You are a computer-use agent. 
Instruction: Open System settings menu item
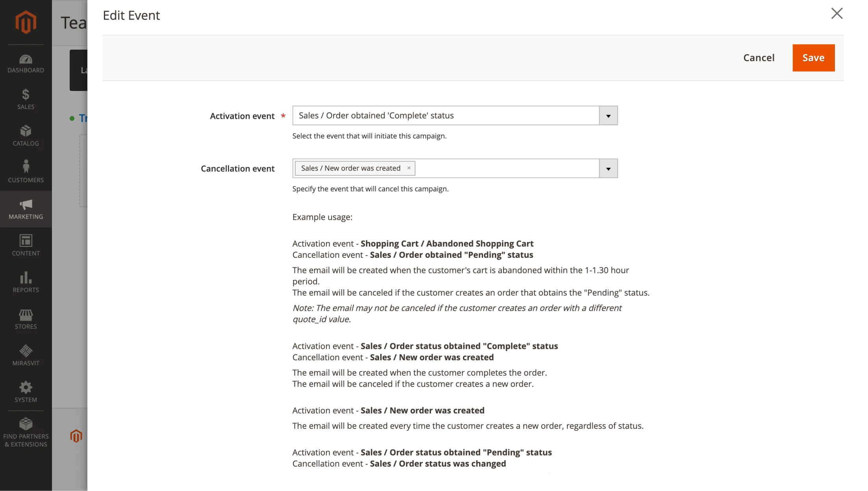click(x=25, y=393)
